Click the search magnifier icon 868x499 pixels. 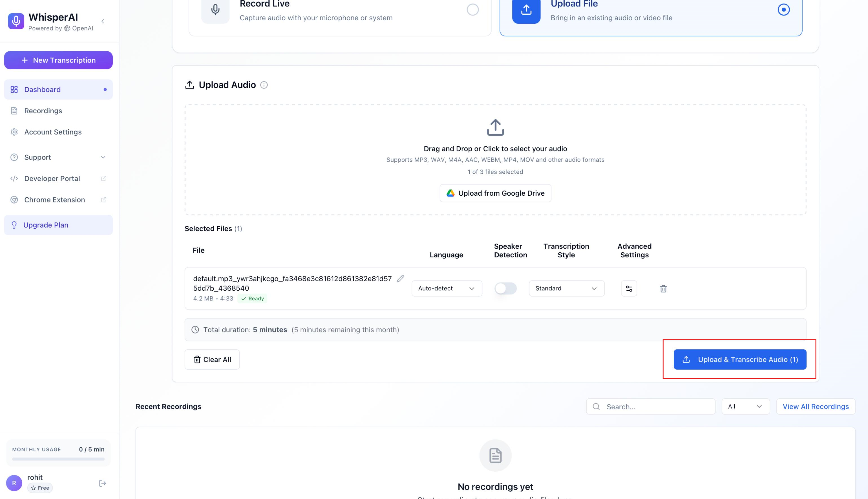(x=596, y=407)
